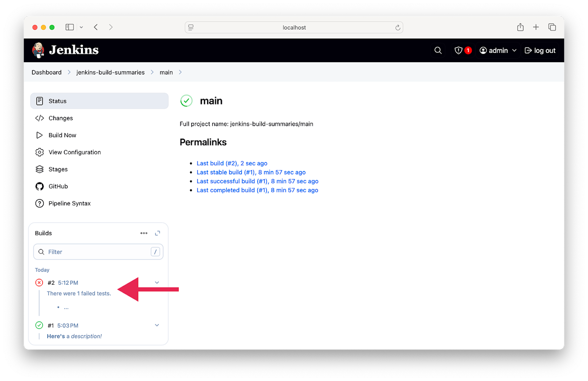Image resolution: width=588 pixels, height=381 pixels.
Task: Click the Stages layers icon
Action: click(x=39, y=169)
